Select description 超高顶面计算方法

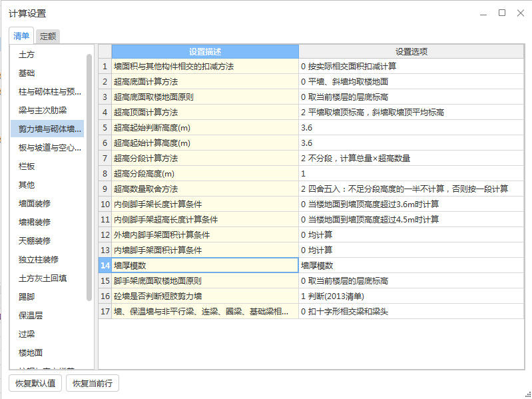(x=205, y=113)
